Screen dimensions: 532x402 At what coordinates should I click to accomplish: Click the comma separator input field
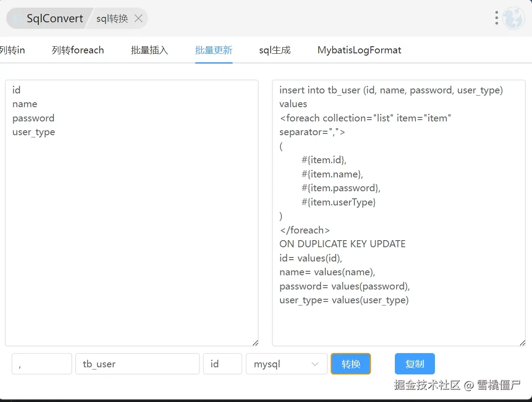click(x=41, y=364)
